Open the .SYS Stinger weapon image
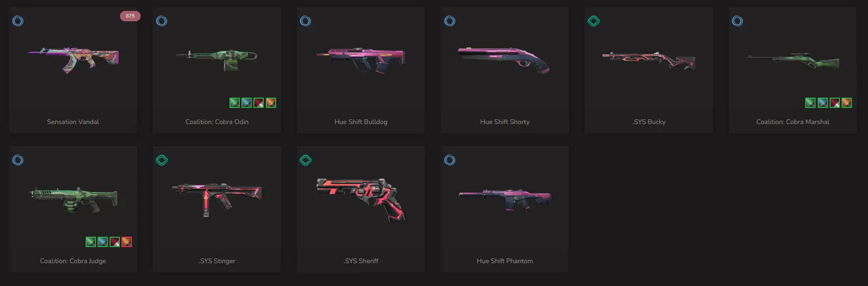This screenshot has width=868, height=286. pos(217,199)
